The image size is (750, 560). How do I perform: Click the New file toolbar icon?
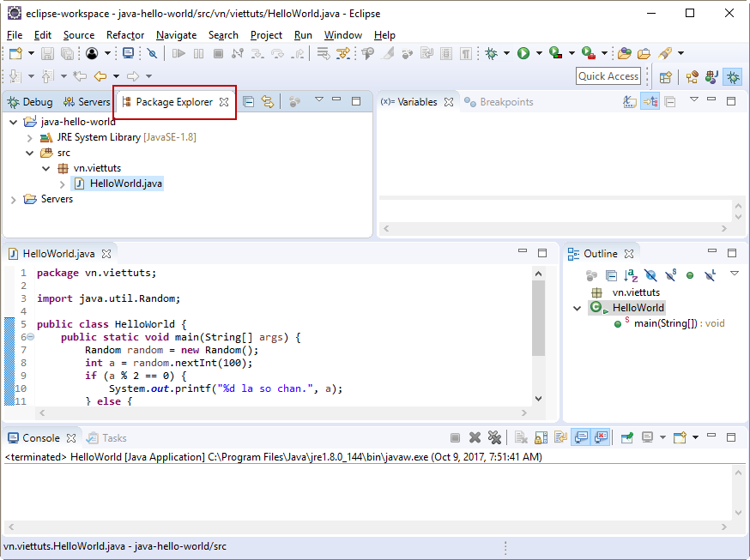coord(15,53)
